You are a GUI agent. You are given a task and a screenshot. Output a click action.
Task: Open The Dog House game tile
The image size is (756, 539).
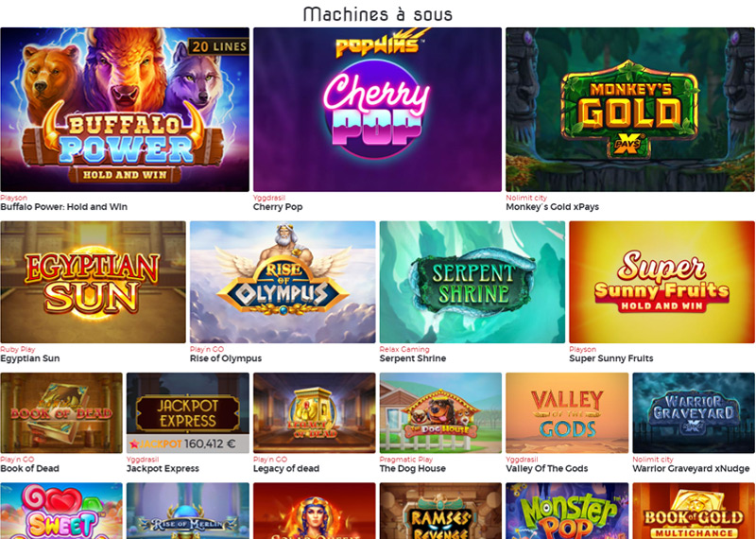(440, 412)
